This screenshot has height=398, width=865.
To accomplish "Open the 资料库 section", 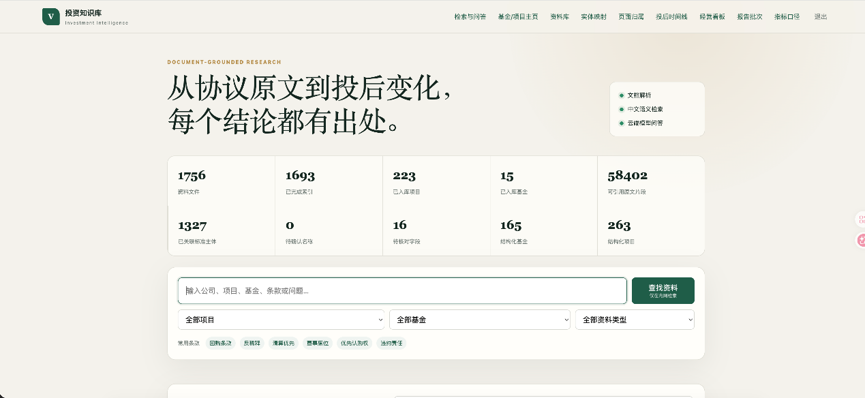I will [x=559, y=17].
